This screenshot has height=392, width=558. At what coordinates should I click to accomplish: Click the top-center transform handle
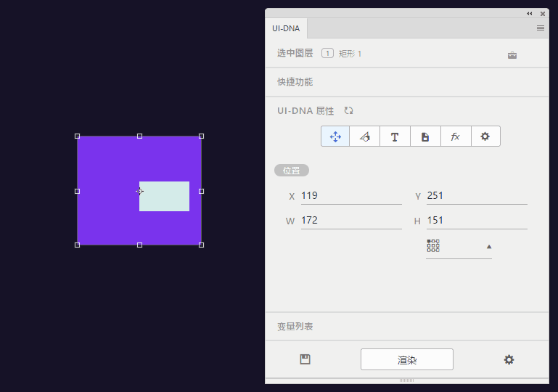pos(139,136)
